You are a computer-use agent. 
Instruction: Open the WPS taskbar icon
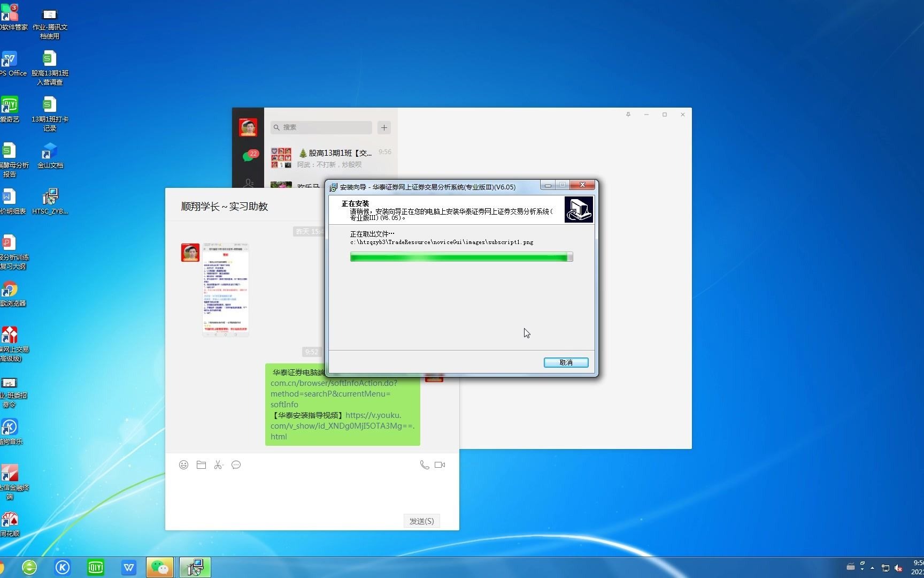coord(128,567)
